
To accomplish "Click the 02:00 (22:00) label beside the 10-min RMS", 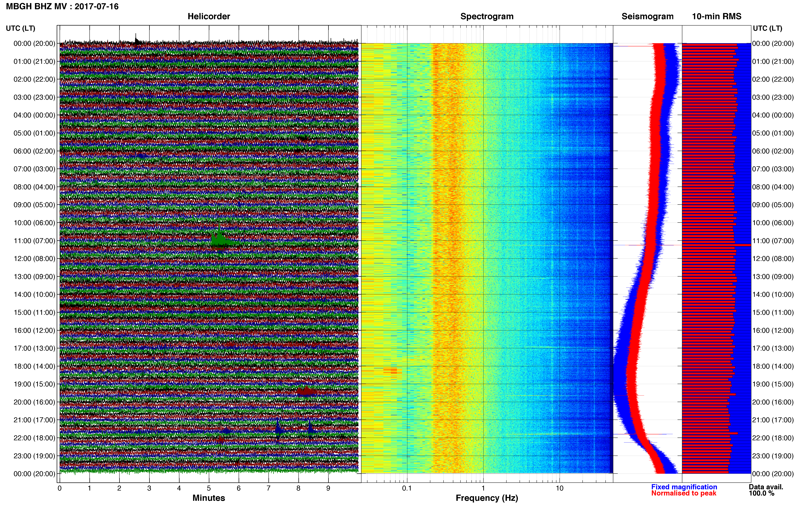I will 773,79.
